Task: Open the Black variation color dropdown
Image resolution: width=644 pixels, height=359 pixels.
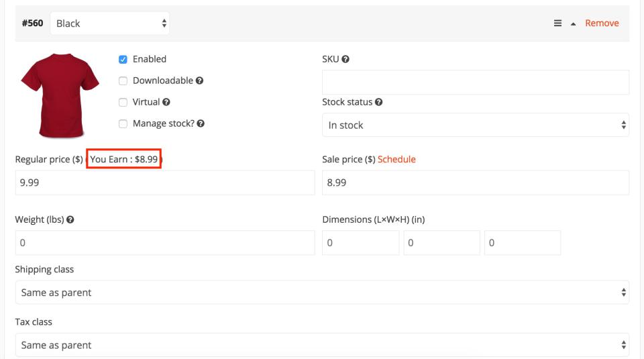Action: point(110,23)
